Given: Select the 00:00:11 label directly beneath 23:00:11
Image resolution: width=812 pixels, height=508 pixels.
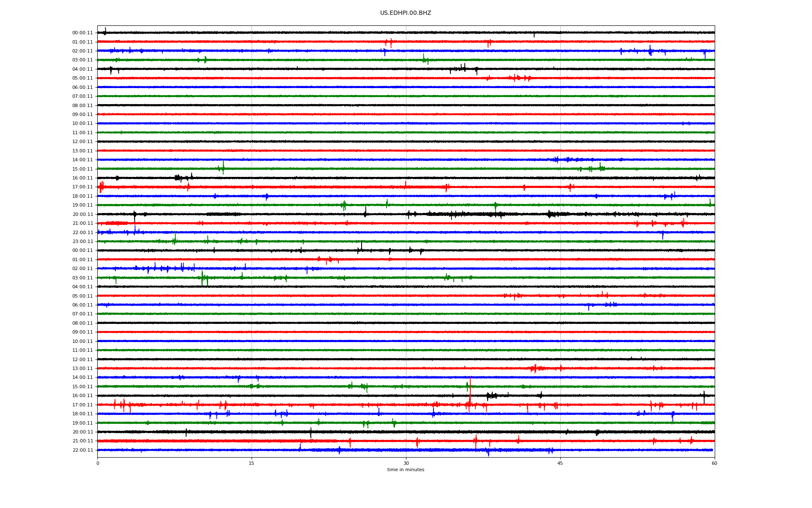Looking at the screenshot, I should click(x=82, y=251).
